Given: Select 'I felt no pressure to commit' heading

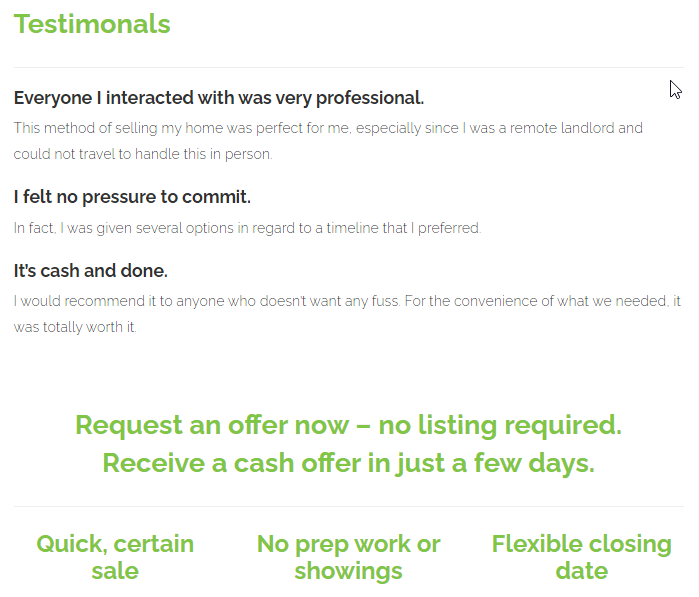Looking at the screenshot, I should (x=132, y=197).
